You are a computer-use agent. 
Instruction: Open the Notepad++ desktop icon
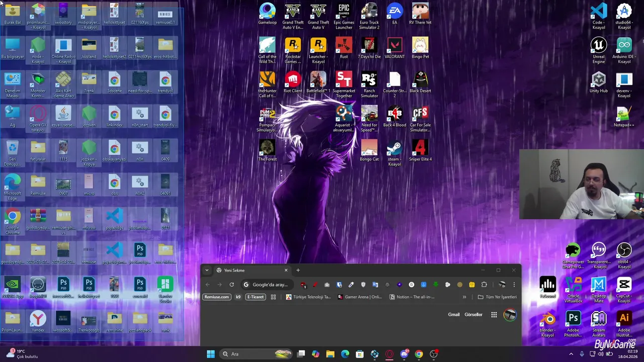(624, 117)
